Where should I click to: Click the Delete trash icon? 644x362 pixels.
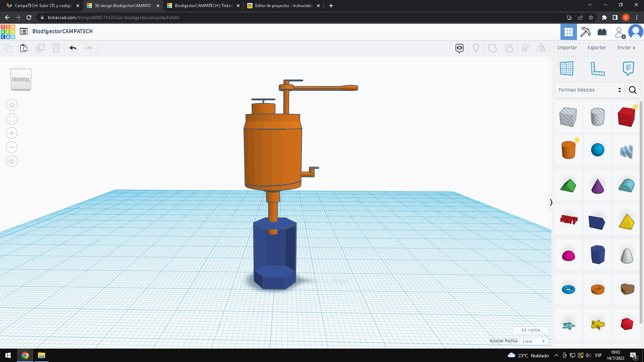[56, 48]
